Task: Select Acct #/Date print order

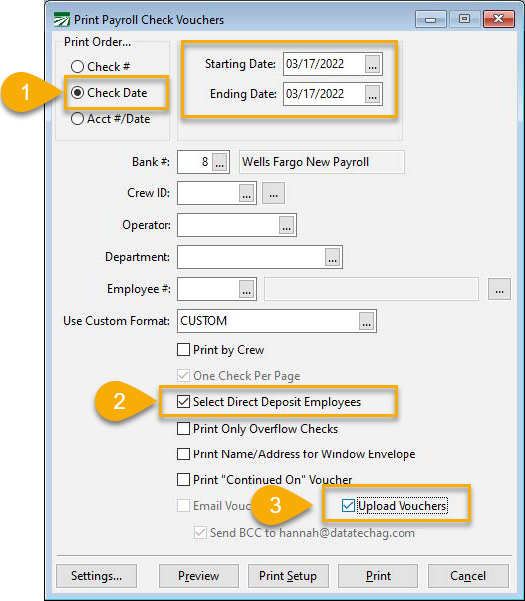Action: [x=77, y=119]
